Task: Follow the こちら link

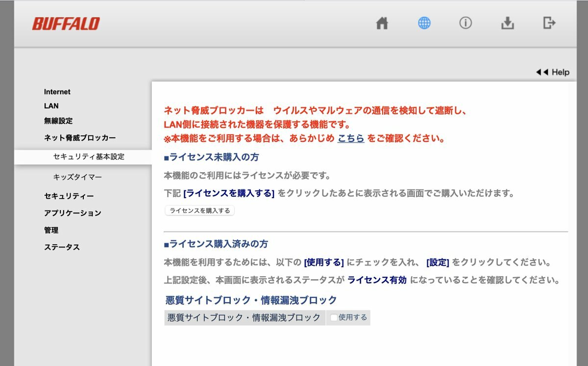Action: coord(351,138)
